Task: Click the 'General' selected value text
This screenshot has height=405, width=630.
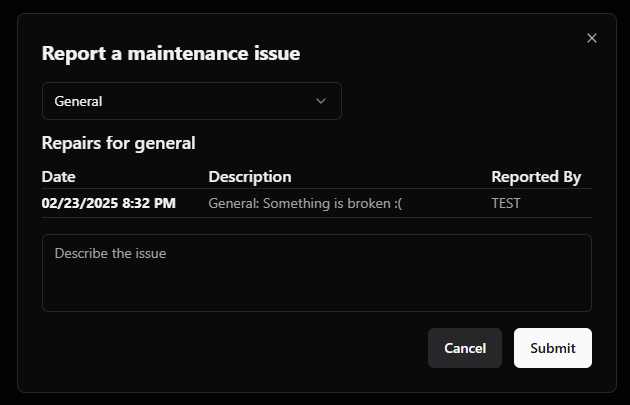Action: pyautogui.click(x=78, y=101)
